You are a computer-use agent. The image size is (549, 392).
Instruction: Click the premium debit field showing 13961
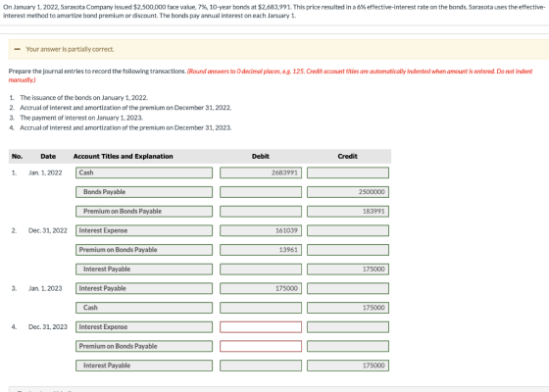(x=261, y=250)
